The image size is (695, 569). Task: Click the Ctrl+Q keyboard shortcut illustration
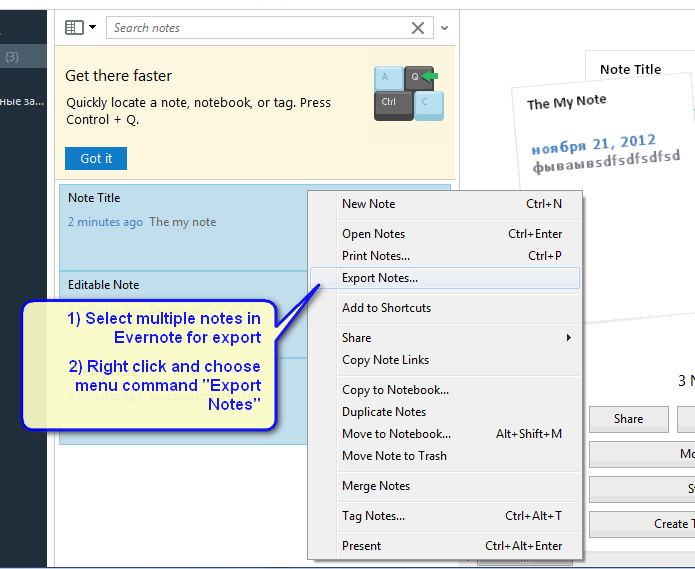coord(408,93)
